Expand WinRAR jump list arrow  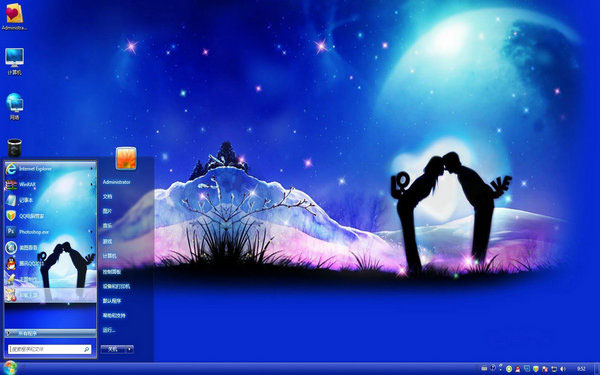pos(91,184)
